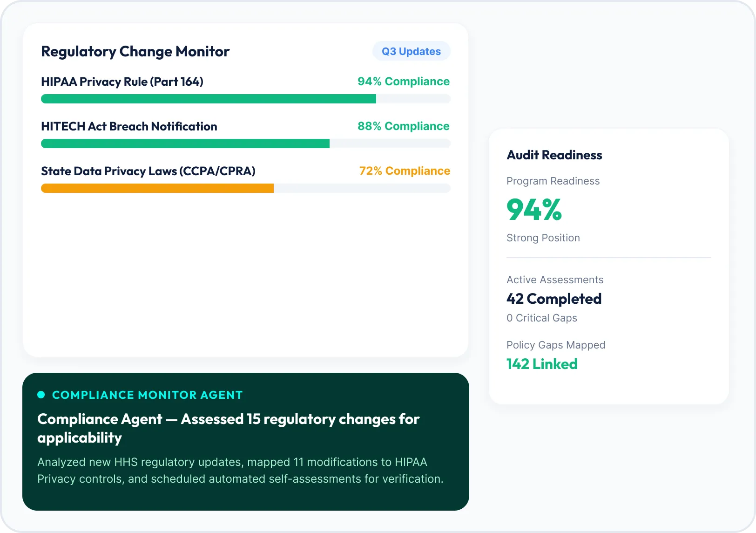Select the HIPAA Privacy Rule (Part 164) label
The height and width of the screenshot is (533, 756).
click(x=122, y=82)
